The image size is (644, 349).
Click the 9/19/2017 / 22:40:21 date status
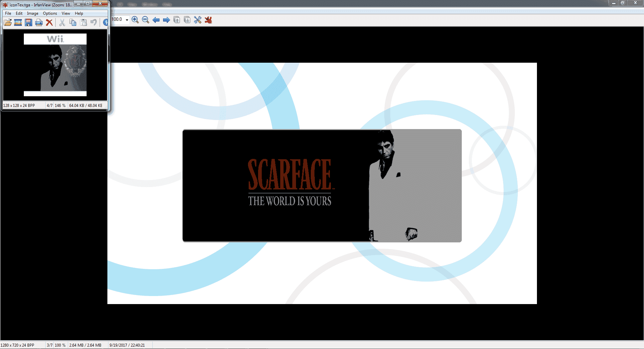pyautogui.click(x=127, y=345)
